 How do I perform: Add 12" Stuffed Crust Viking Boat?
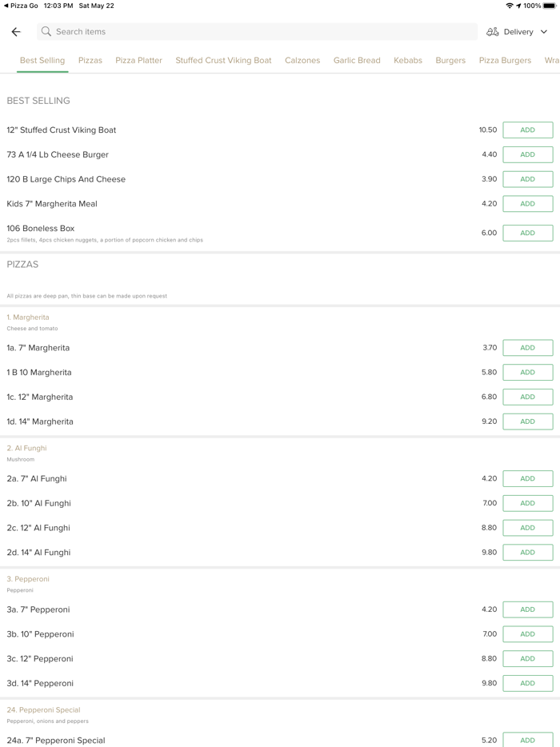(x=527, y=130)
